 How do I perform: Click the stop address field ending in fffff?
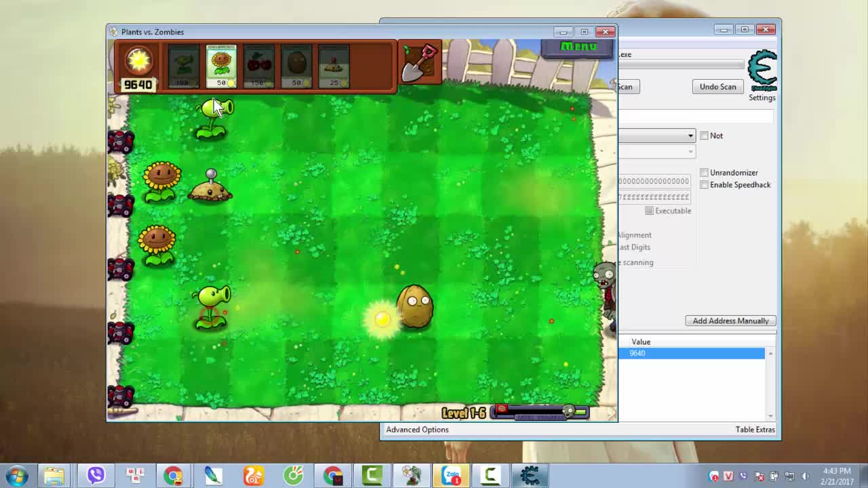coord(654,197)
